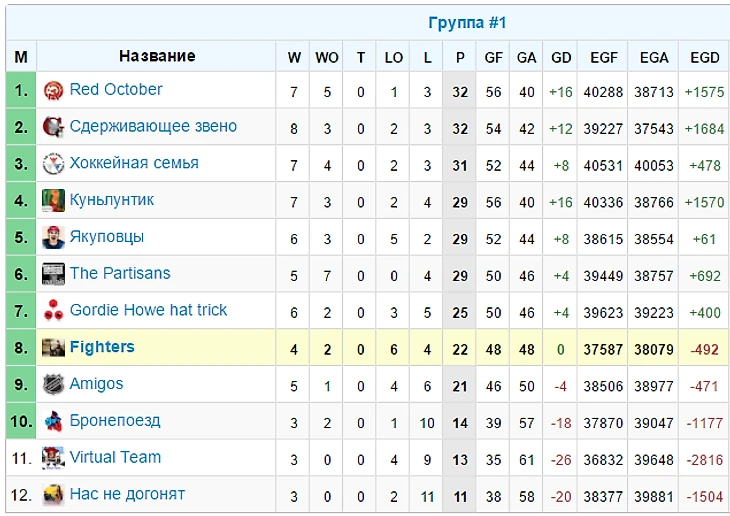Open the Нас не догонят team link

(127, 494)
